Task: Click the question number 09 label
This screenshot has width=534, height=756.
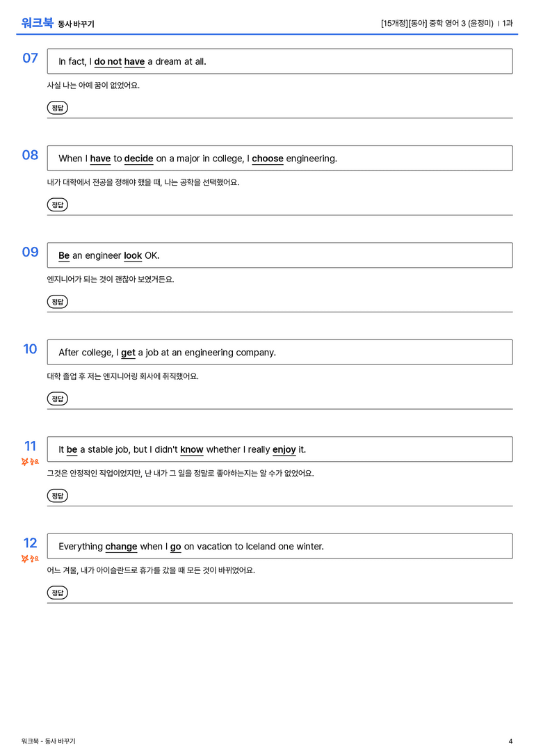Action: 31,252
